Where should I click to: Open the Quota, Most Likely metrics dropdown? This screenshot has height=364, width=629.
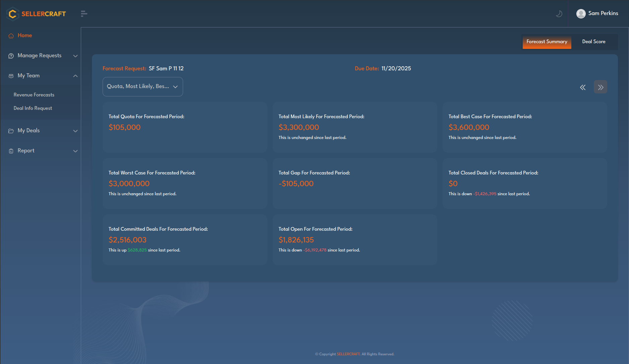pyautogui.click(x=142, y=87)
